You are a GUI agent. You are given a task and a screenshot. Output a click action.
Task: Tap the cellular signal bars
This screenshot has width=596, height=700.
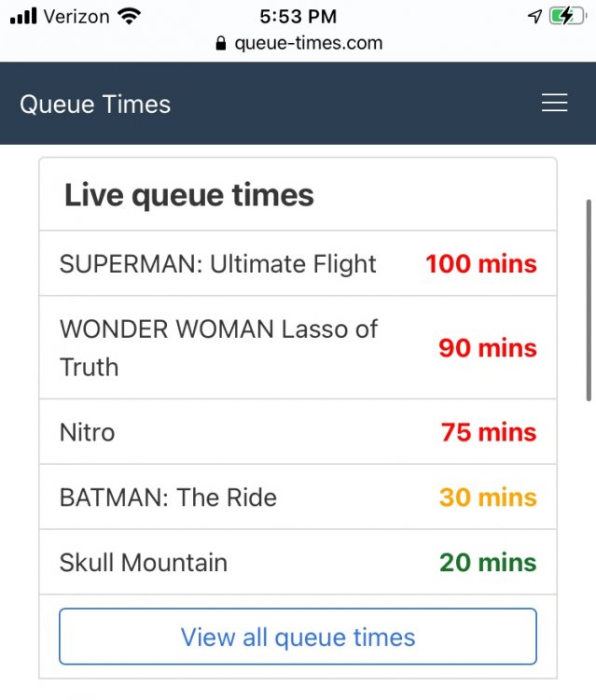[23, 16]
